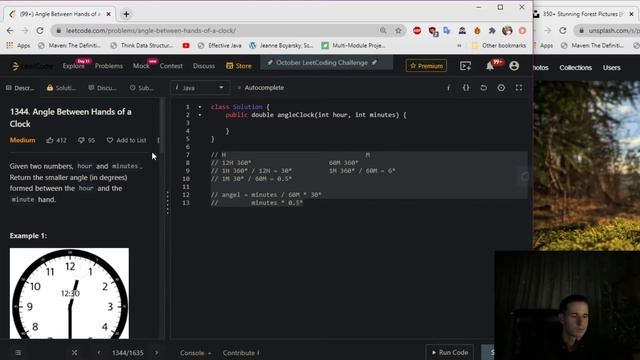Open the Explore menu item

pyautogui.click(x=73, y=66)
